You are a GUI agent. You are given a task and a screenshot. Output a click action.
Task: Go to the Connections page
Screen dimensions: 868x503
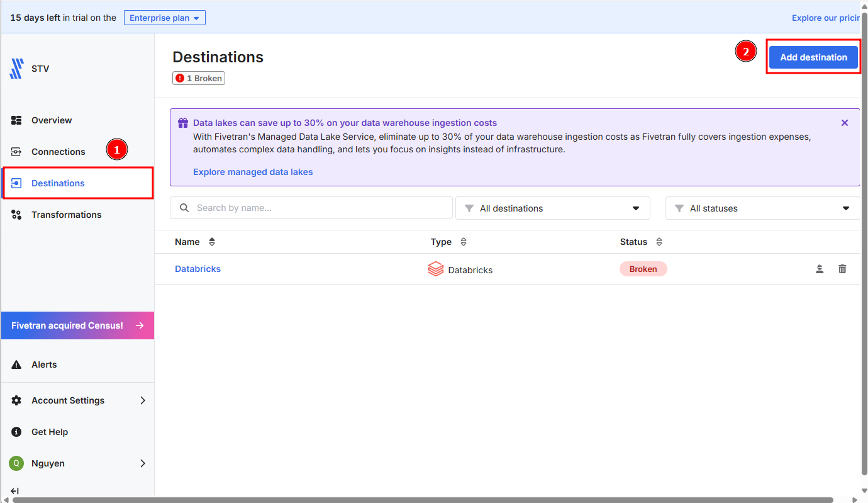click(x=58, y=152)
